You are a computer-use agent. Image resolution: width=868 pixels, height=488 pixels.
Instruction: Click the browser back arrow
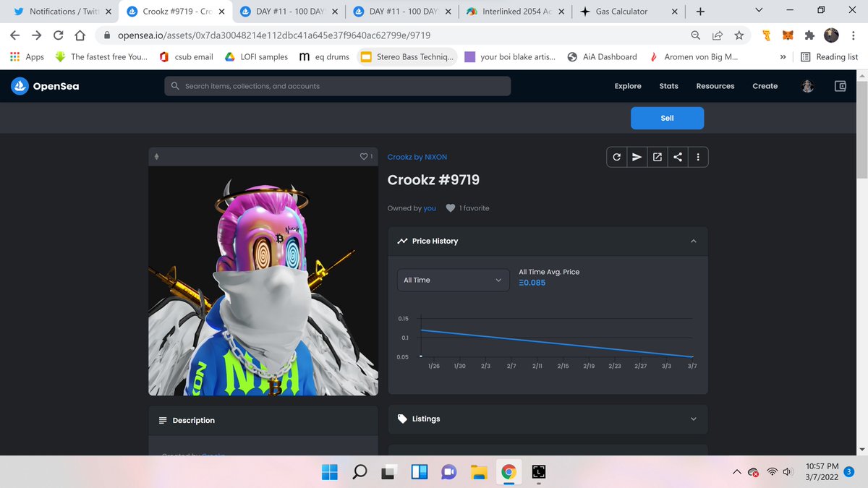pyautogui.click(x=14, y=35)
